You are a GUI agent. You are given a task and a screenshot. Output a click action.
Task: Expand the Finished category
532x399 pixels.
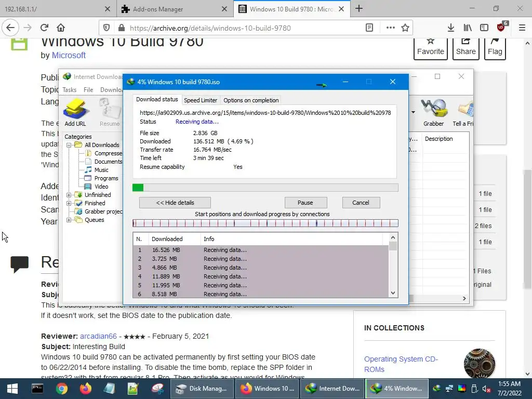(x=69, y=204)
